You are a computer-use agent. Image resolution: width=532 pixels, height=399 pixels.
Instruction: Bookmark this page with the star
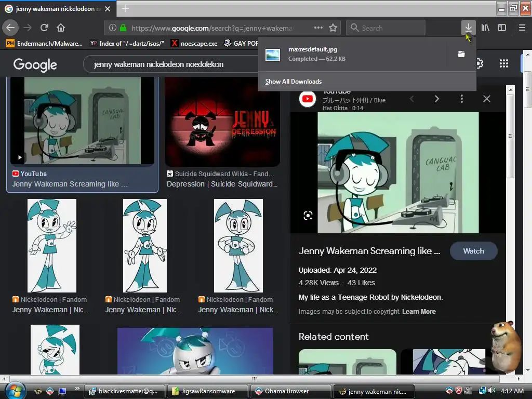(x=333, y=28)
